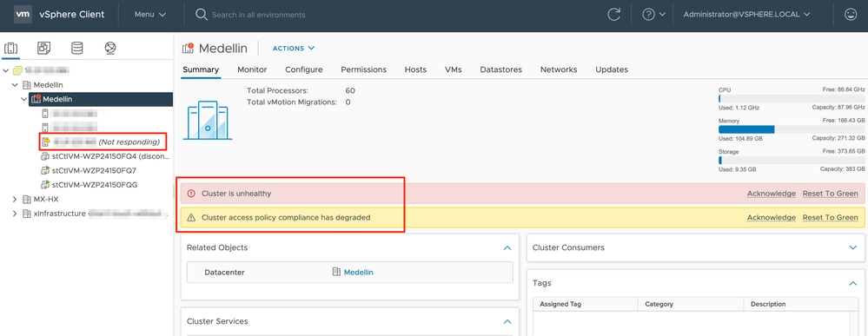This screenshot has width=868, height=336.
Task: Collapse the Tags panel
Action: (x=853, y=283)
